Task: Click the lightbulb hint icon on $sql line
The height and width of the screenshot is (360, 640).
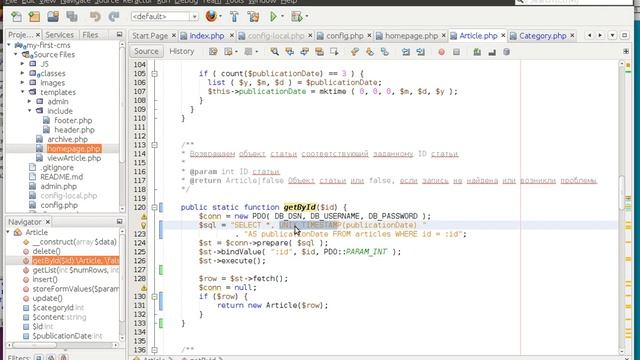Action: (144, 225)
